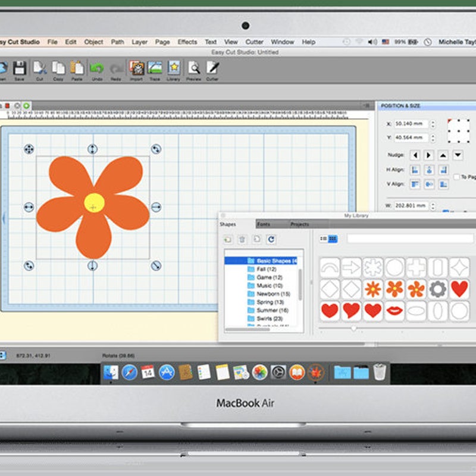The height and width of the screenshot is (476, 476).
Task: Click the Save icon in the toolbar
Action: pyautogui.click(x=19, y=67)
